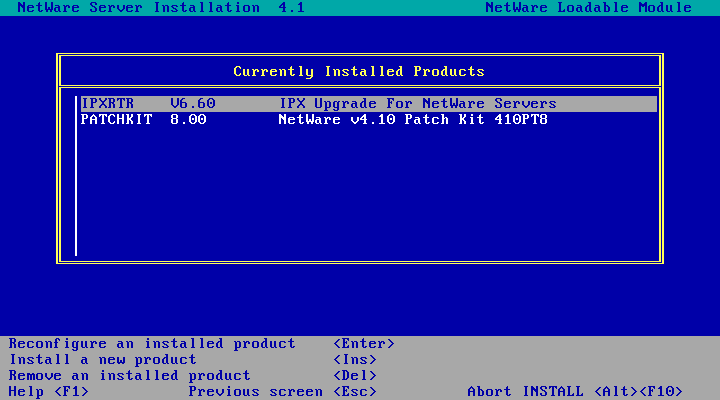This screenshot has width=720, height=400.
Task: Select the PATCHKIT 8.00 product row
Action: [x=369, y=120]
